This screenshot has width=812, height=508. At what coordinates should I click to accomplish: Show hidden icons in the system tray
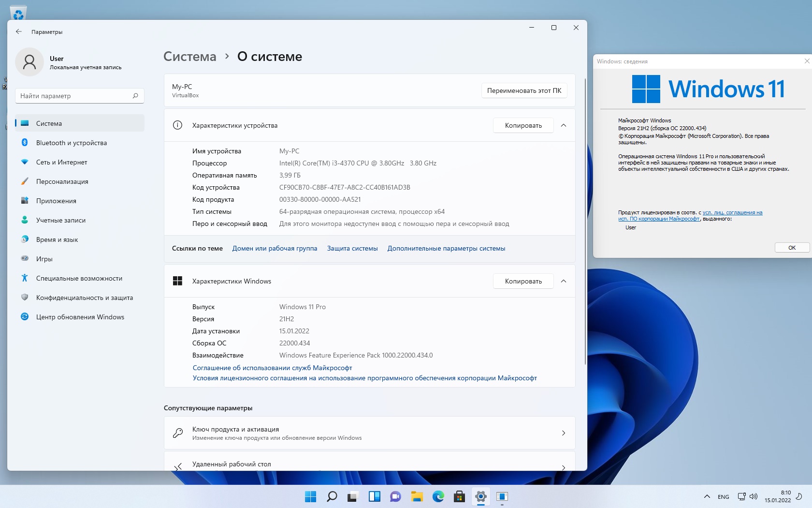[x=707, y=496]
